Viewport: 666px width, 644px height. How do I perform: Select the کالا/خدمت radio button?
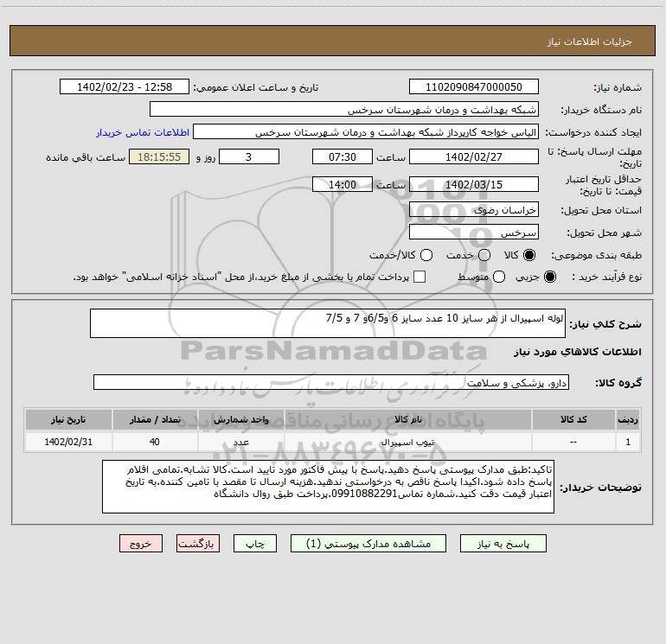pyautogui.click(x=426, y=255)
